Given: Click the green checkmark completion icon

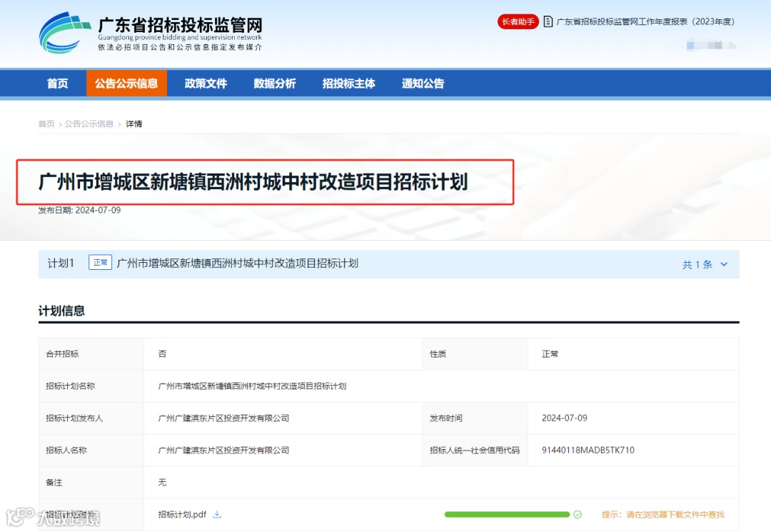Looking at the screenshot, I should [578, 514].
